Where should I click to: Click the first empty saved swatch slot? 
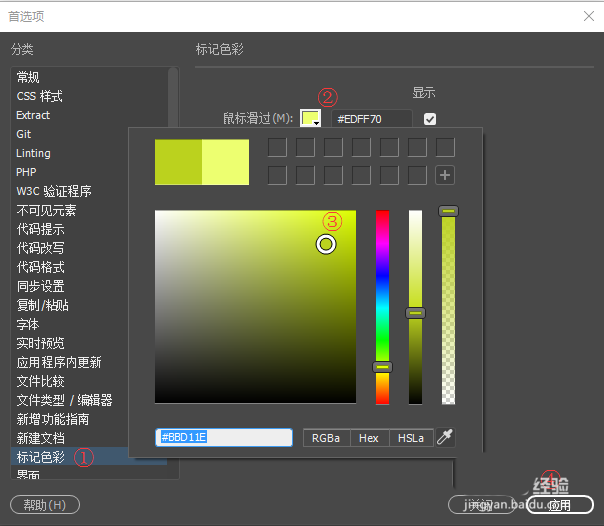tap(277, 147)
